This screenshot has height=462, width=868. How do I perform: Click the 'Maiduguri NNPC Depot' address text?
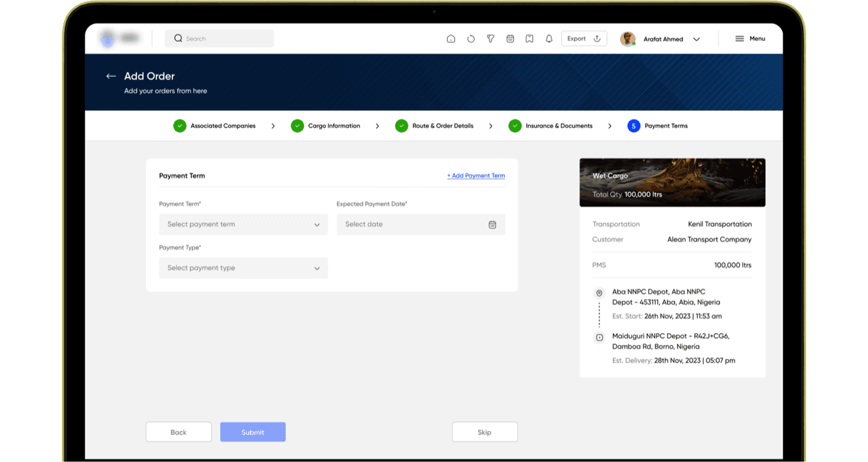670,341
